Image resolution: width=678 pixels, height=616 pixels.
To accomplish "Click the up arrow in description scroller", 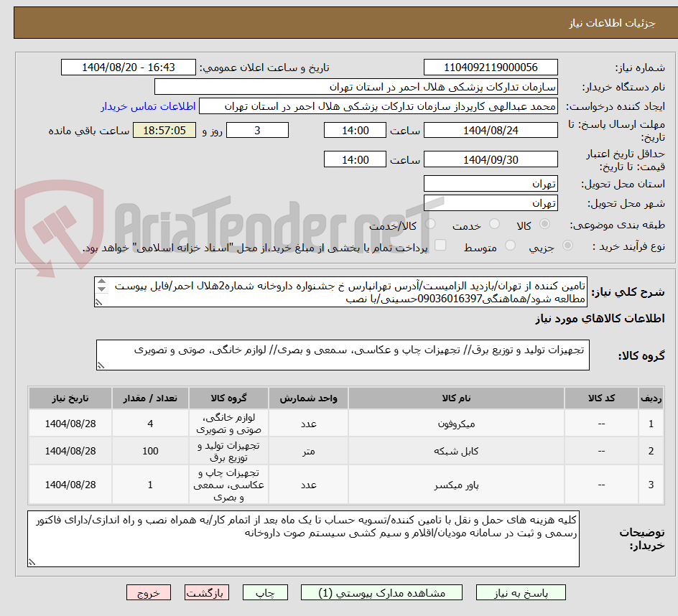I will pyautogui.click(x=101, y=281).
